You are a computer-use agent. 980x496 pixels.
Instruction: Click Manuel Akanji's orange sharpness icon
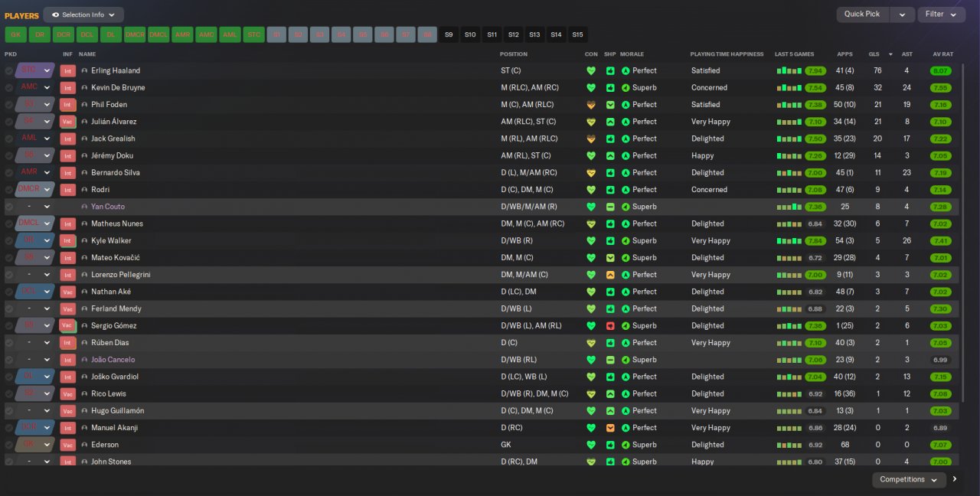click(x=610, y=428)
